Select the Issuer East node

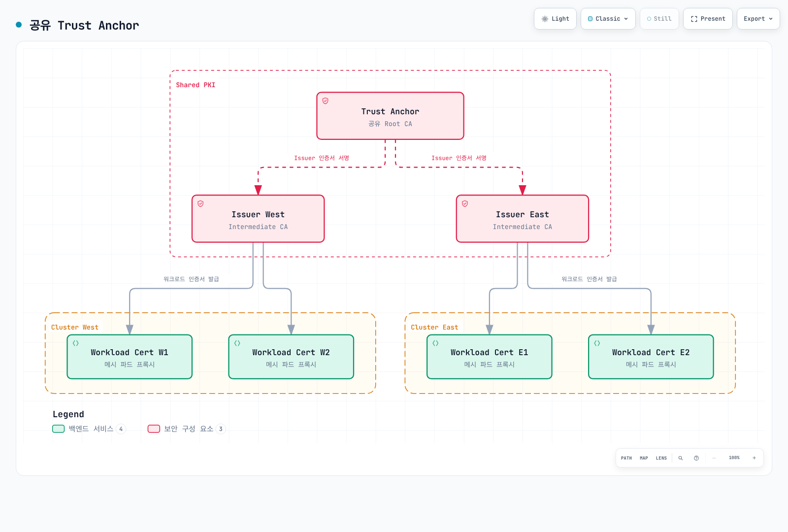pos(523,219)
